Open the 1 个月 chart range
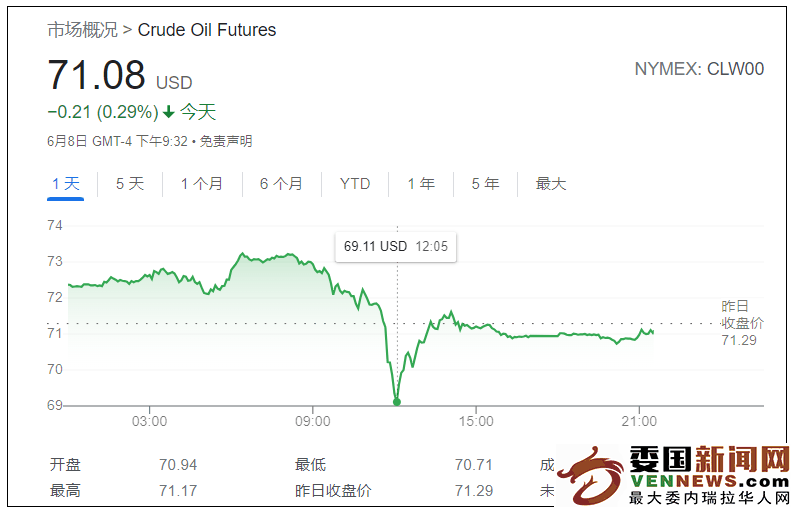 click(202, 184)
